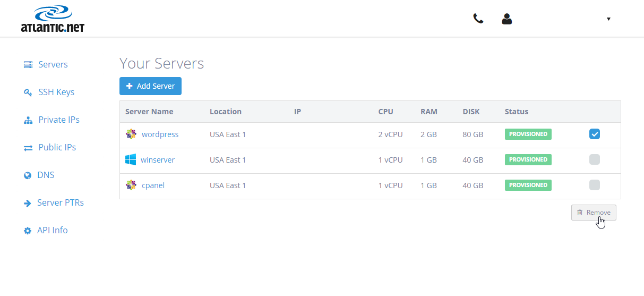
Task: Click the DISK column header
Action: (471, 112)
